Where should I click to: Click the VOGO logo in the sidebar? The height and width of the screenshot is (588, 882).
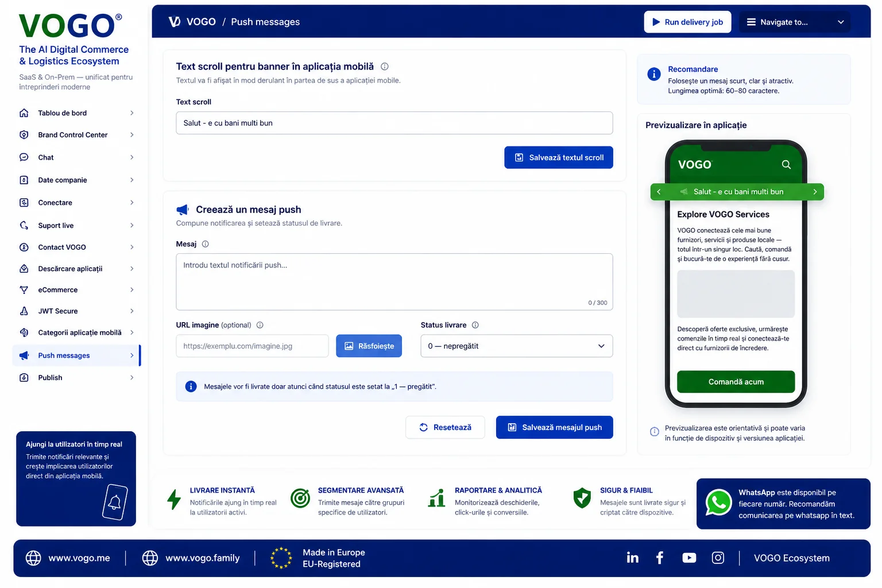71,26
